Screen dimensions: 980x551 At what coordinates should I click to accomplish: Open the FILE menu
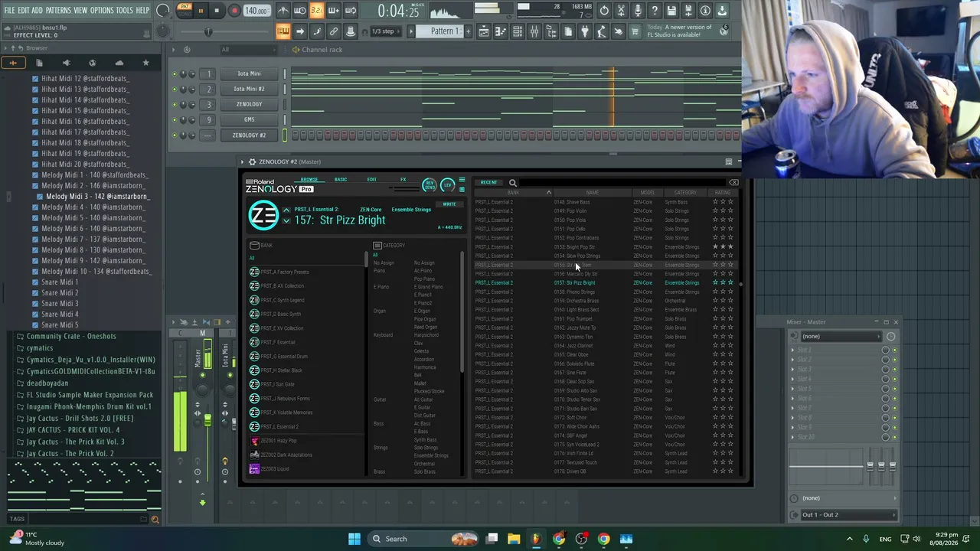(9, 11)
